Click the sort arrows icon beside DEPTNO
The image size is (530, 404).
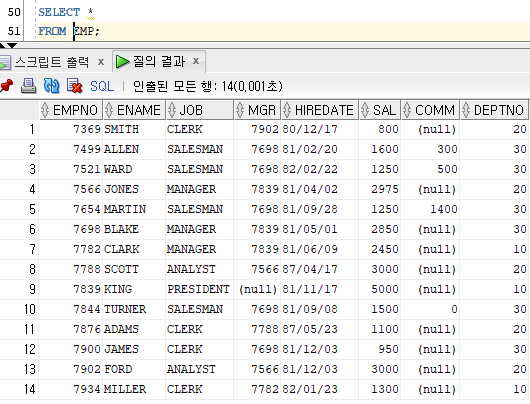pyautogui.click(x=466, y=110)
